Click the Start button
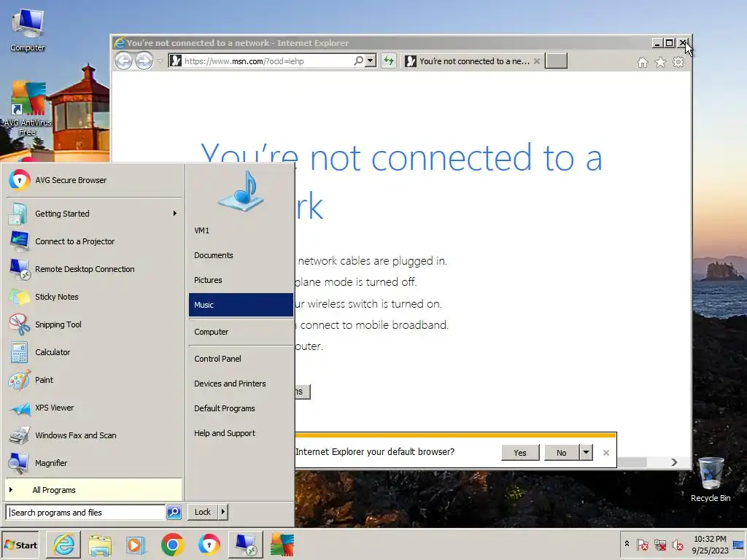Screen dimensions: 747x560 pyautogui.click(x=20, y=545)
